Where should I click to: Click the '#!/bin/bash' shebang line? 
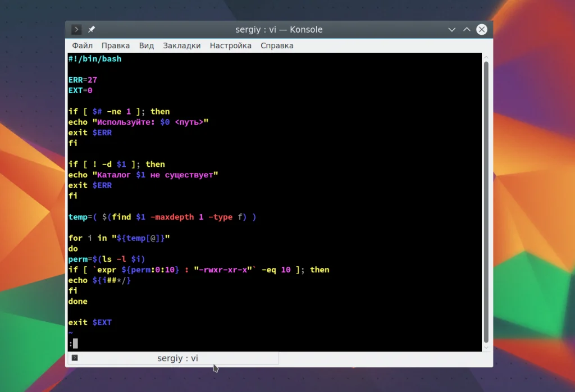tap(94, 58)
